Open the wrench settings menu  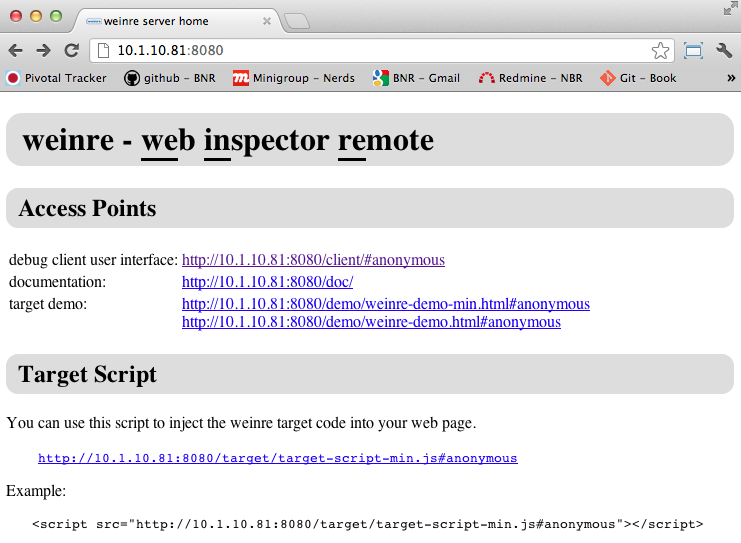[x=724, y=50]
